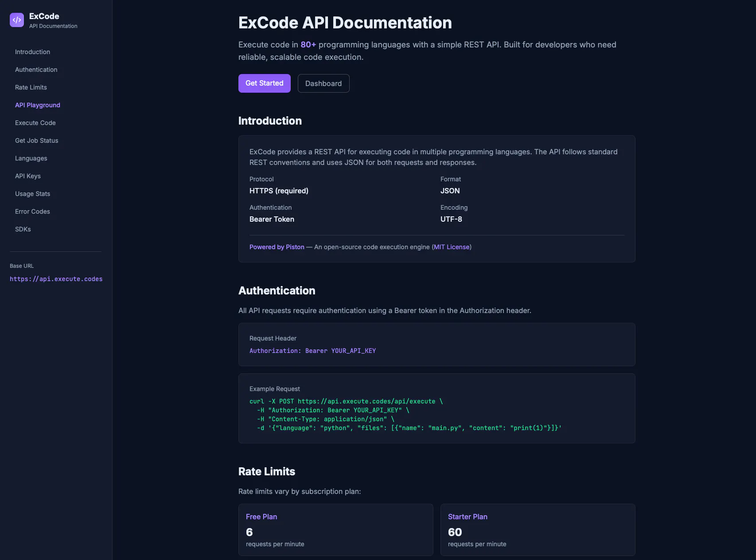Click the HTTPS (required) protocol value
Screen dimensions: 756x560
(279, 191)
